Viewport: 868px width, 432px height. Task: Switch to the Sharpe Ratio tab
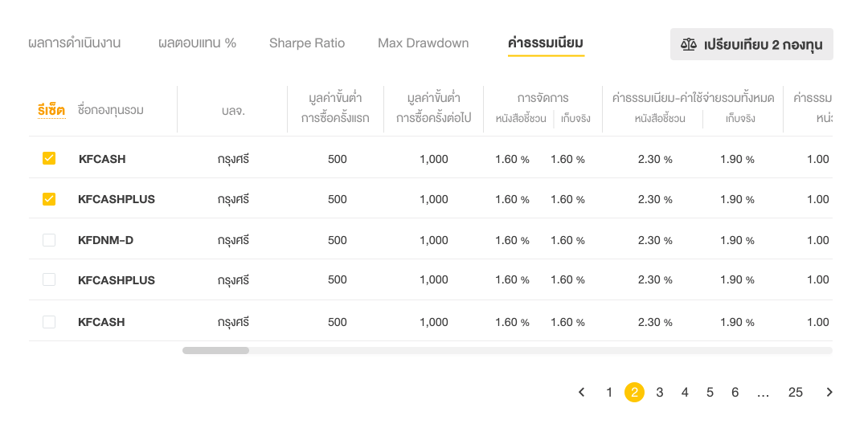[307, 43]
